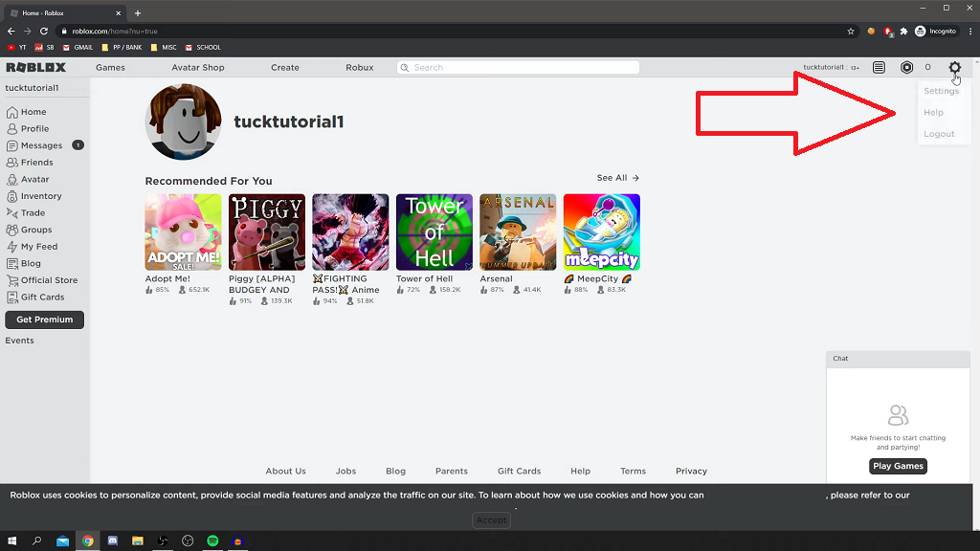Screen dimensions: 980x551
Task: Open the Anime Fighting game thumbnail
Action: 350,231
